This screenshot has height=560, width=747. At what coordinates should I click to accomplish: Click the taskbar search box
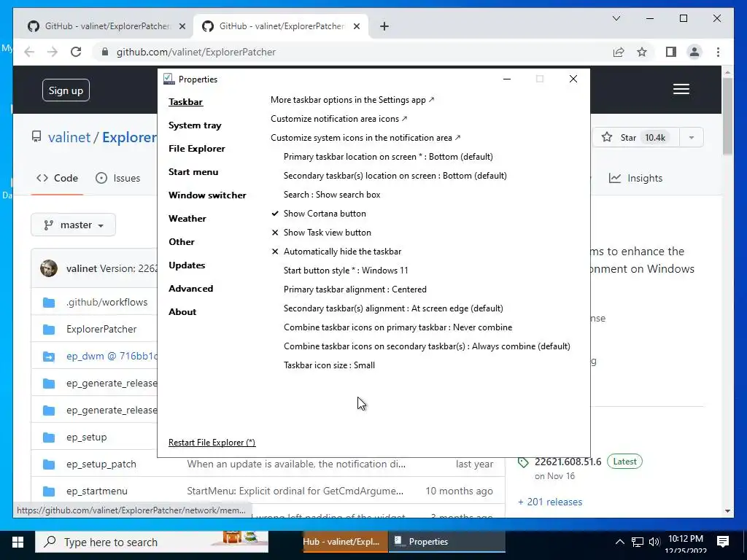click(152, 542)
